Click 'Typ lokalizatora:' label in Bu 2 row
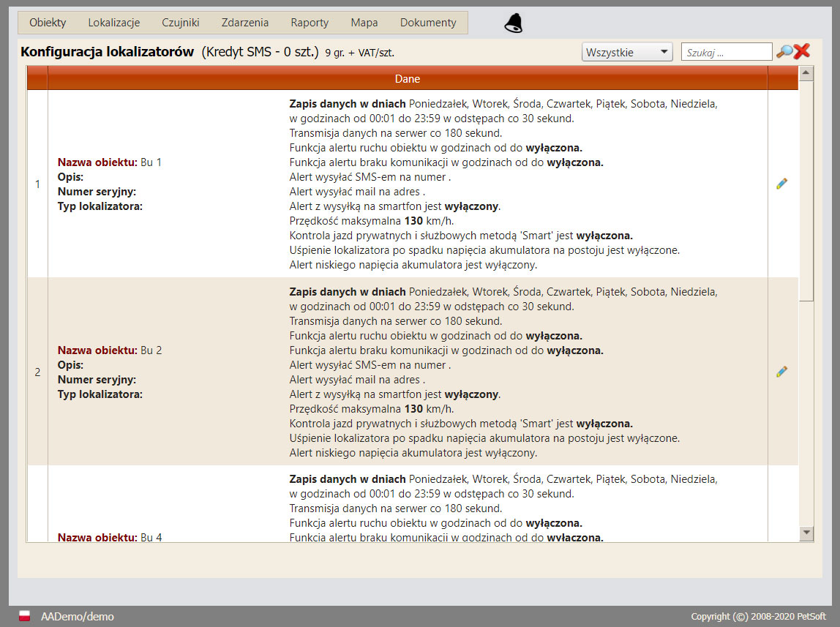The image size is (840, 627). (100, 394)
